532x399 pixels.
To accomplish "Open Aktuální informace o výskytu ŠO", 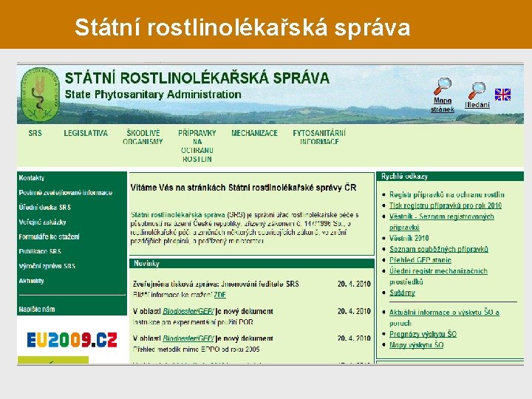I will (x=444, y=318).
